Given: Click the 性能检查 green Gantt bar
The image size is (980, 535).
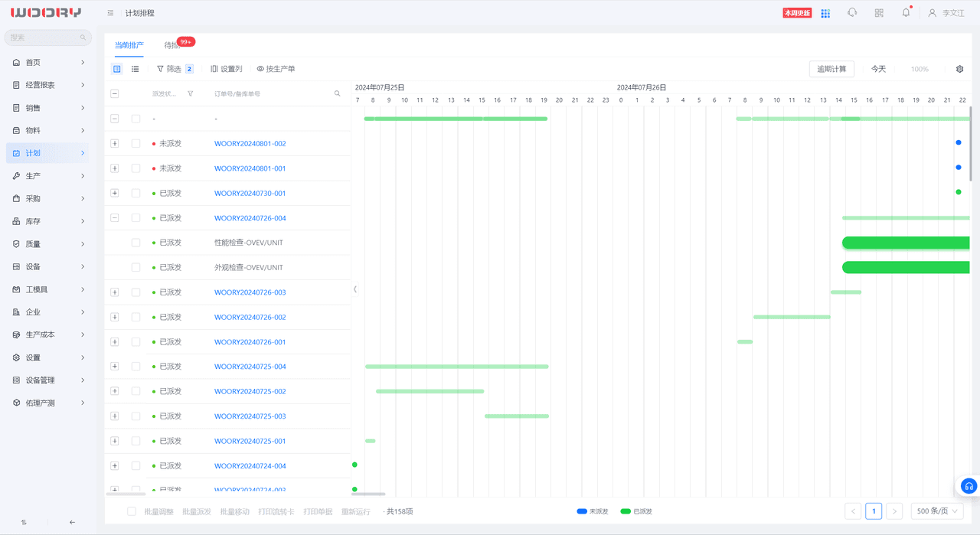Looking at the screenshot, I should coord(906,243).
